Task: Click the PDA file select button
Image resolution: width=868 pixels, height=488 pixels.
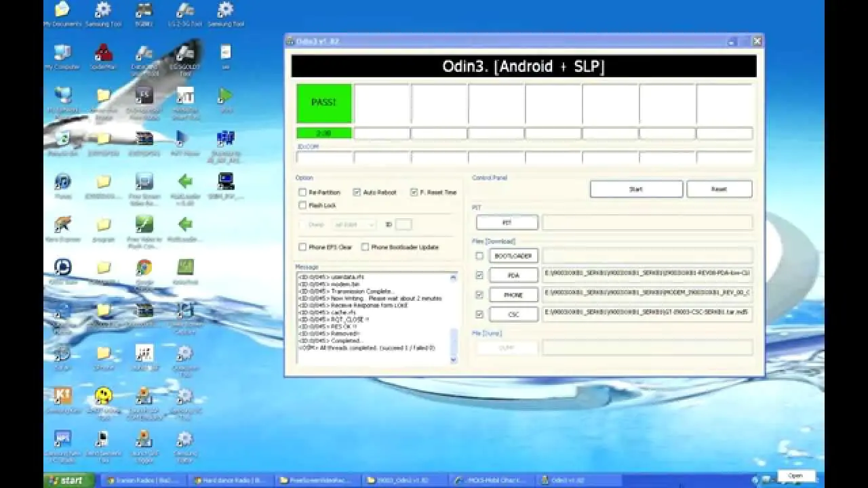Action: [x=513, y=275]
